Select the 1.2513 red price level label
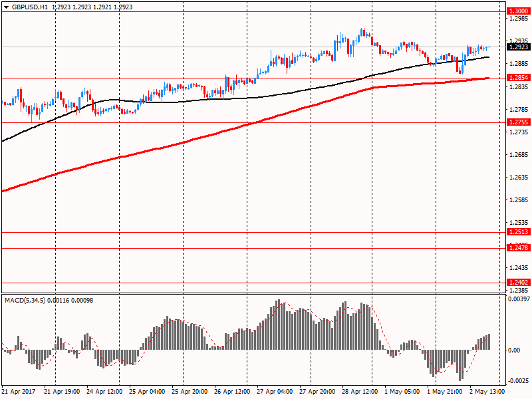Viewport: 532px width, 399px height. (519, 231)
